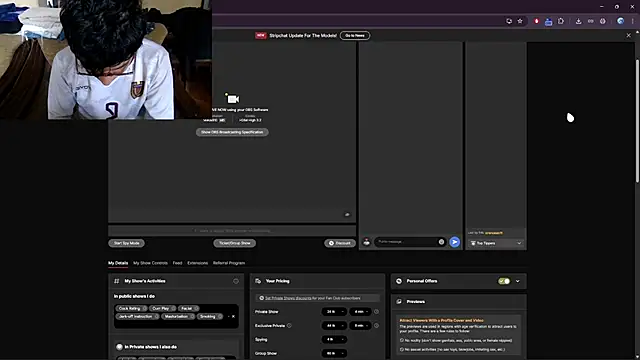Click the page vertical scrollbar
Viewport: 640px width, 360px height.
638,121
